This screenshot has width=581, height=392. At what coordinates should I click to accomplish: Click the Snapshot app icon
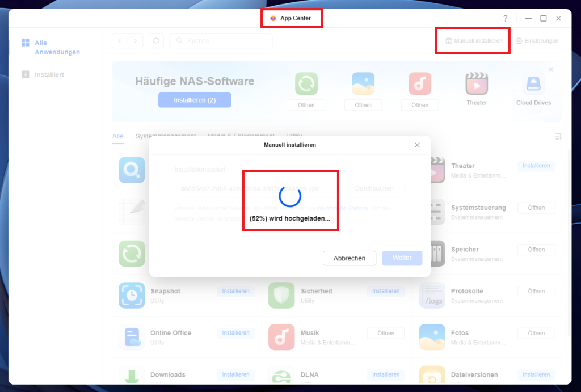click(x=132, y=295)
